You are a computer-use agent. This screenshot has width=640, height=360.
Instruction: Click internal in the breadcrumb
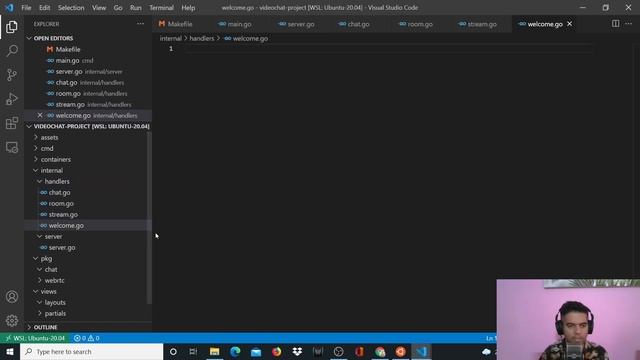click(x=171, y=38)
